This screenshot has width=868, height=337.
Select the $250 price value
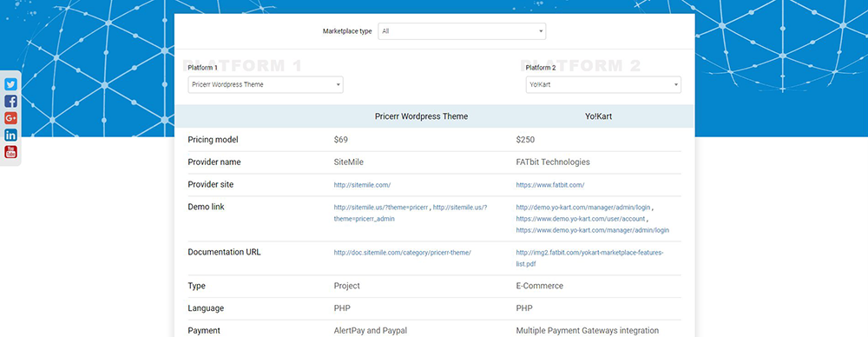(x=525, y=140)
